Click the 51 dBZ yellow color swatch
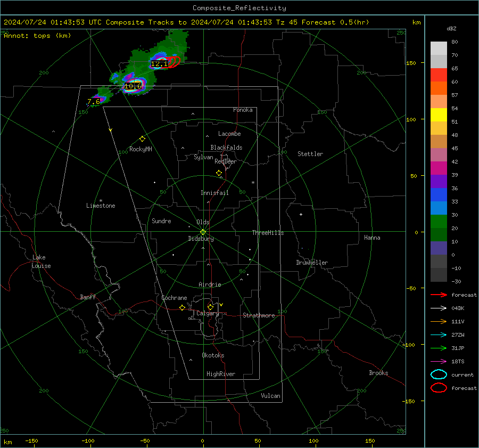 439,115
